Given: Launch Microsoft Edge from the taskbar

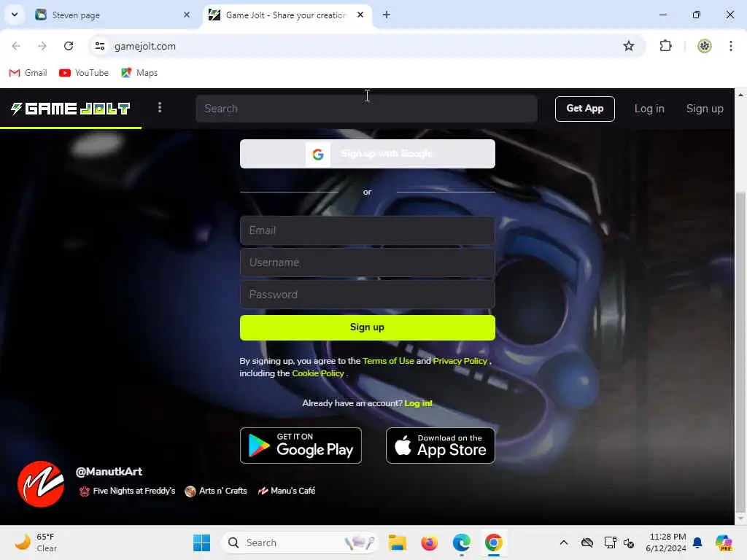Looking at the screenshot, I should (x=461, y=542).
